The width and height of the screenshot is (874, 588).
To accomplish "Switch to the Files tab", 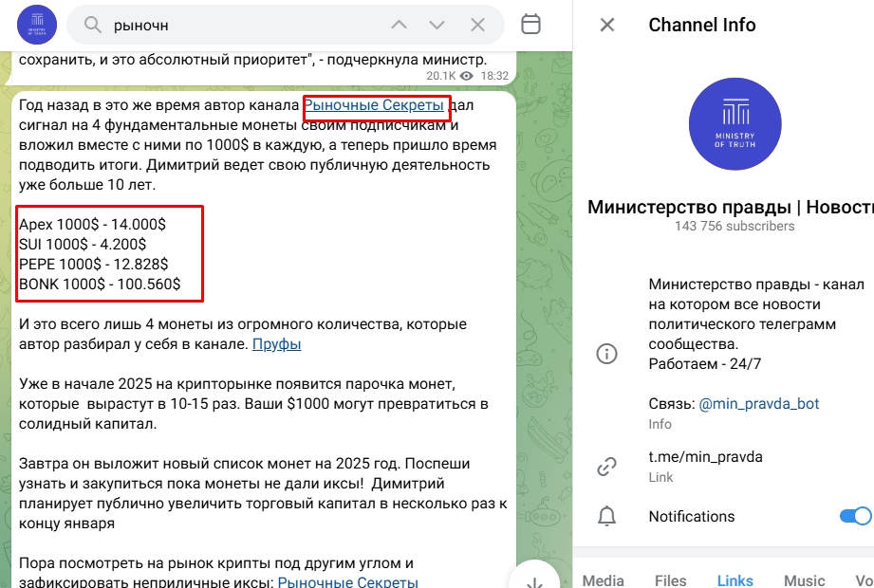I will tap(671, 580).
